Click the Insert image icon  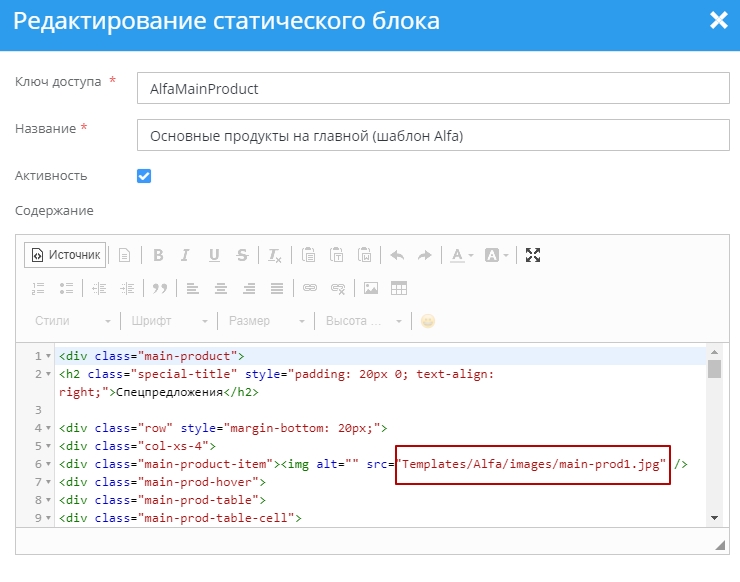pyautogui.click(x=371, y=288)
